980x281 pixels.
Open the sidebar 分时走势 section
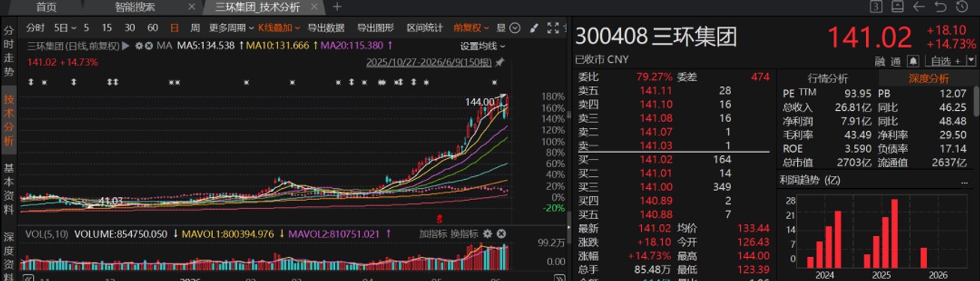[x=9, y=51]
